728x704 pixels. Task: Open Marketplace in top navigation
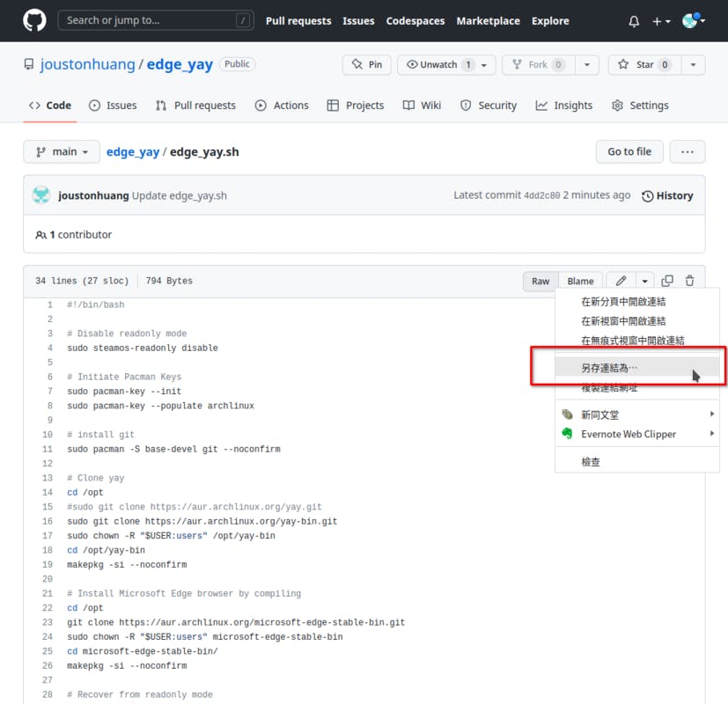(488, 21)
